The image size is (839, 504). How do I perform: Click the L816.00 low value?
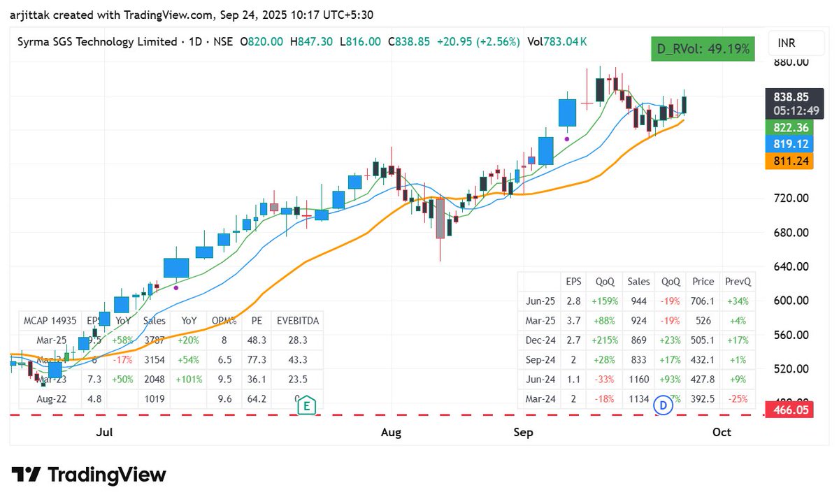tap(361, 42)
